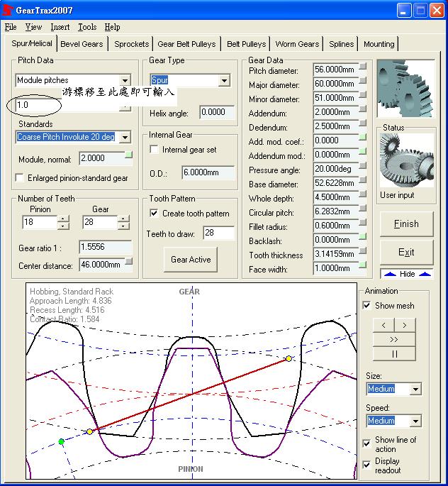The width and height of the screenshot is (448, 486).
Task: Decrease Gear teeth with down arrow
Action: (x=123, y=226)
